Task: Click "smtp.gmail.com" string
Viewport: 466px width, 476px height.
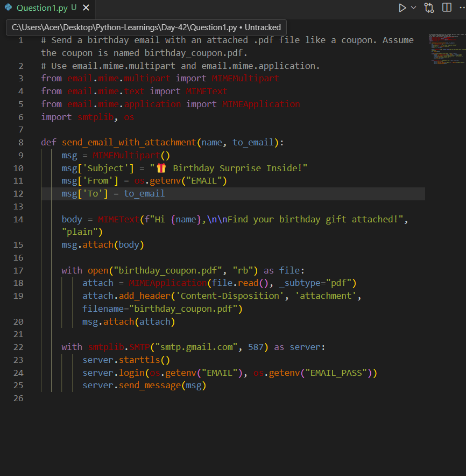Action: pos(196,347)
